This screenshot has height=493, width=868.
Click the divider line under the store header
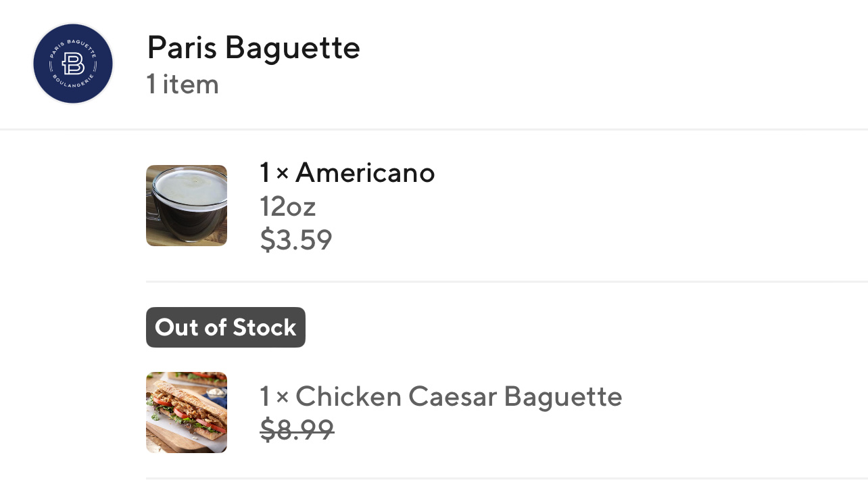pyautogui.click(x=434, y=129)
